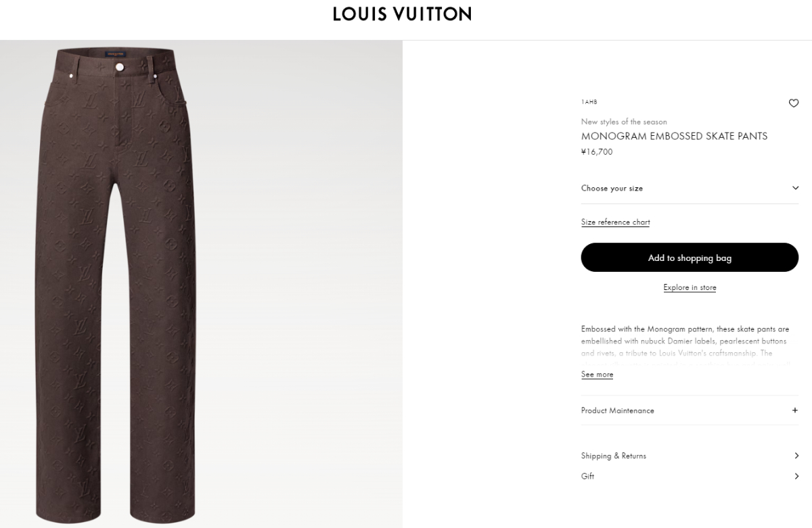Click the plus icon beside Product Maintenance
This screenshot has width=812, height=528.
point(795,410)
